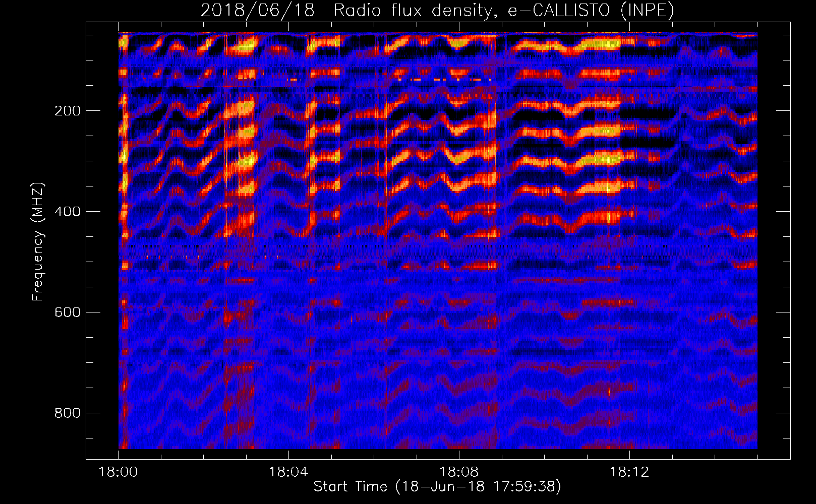
Task: Click the 200 frequency tick label
Action: (x=67, y=111)
